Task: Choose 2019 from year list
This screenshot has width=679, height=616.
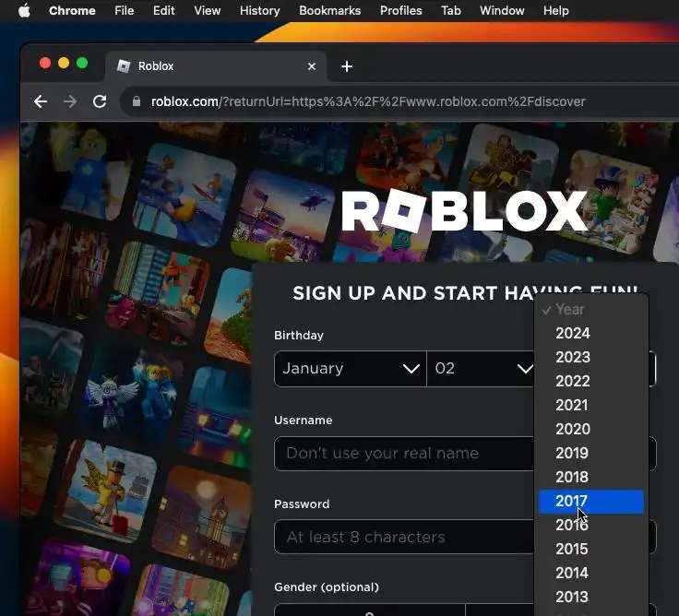Action: point(591,453)
